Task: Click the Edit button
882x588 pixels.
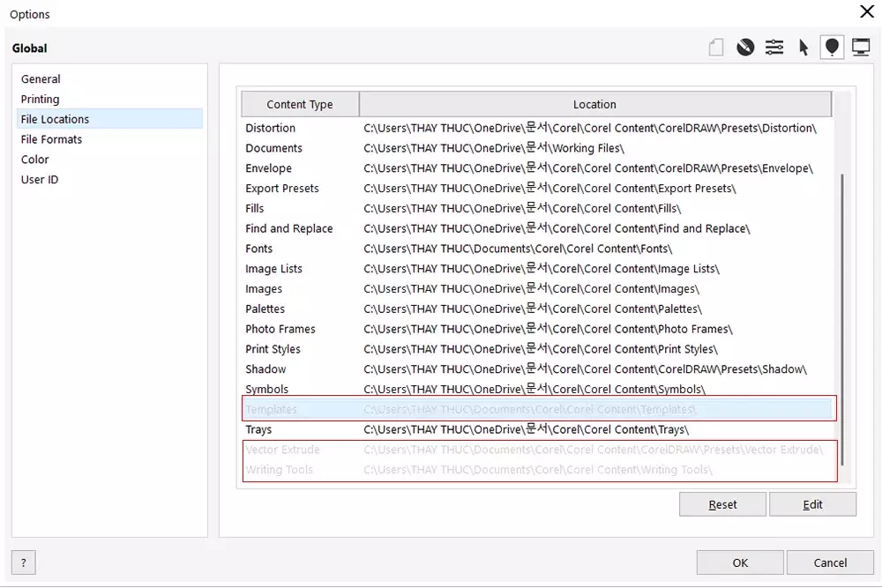Action: tap(812, 504)
